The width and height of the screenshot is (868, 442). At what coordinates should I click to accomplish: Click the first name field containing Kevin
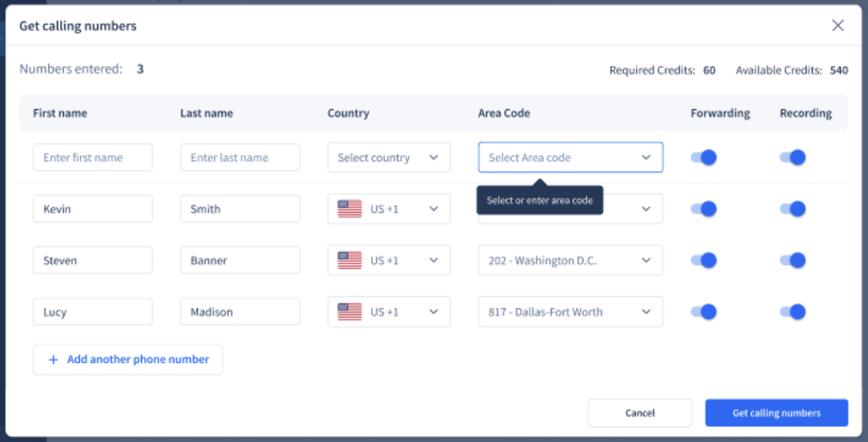pyautogui.click(x=93, y=209)
